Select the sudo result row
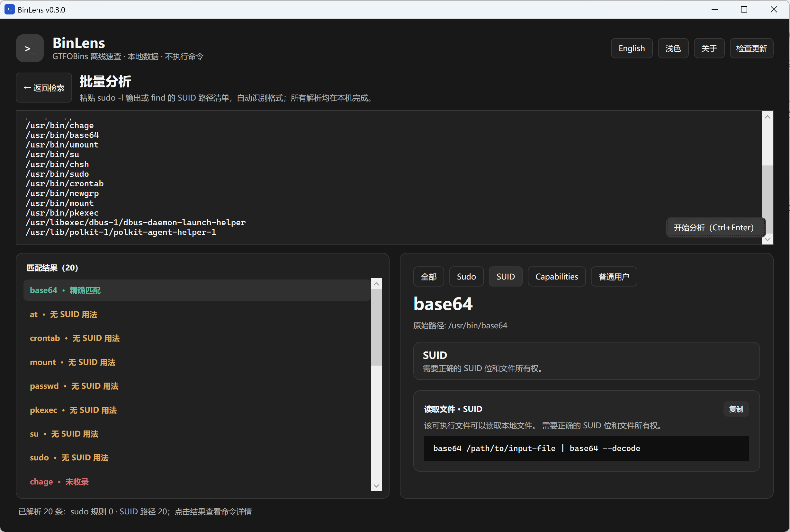 pos(197,457)
